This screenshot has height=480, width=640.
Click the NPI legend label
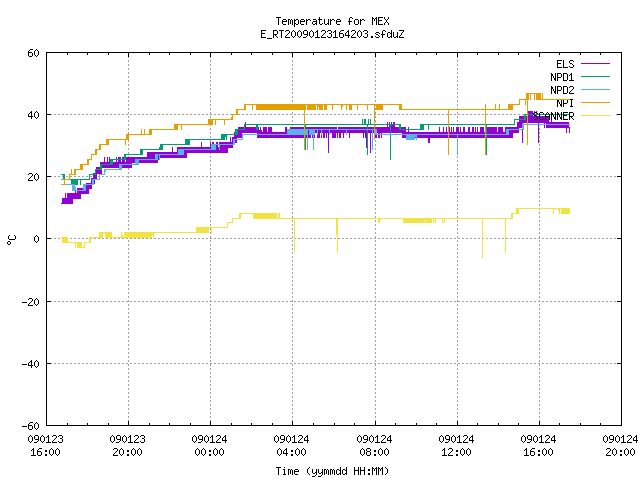click(x=565, y=103)
